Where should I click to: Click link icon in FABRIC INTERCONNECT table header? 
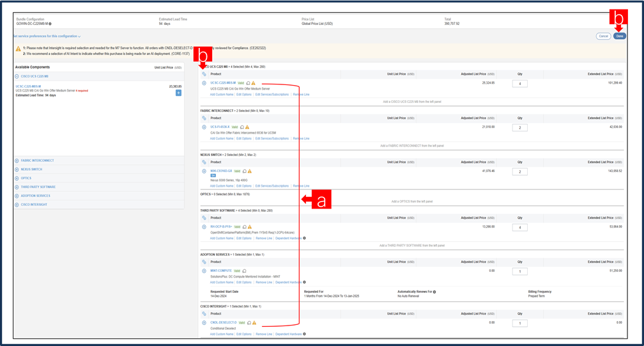tap(204, 118)
